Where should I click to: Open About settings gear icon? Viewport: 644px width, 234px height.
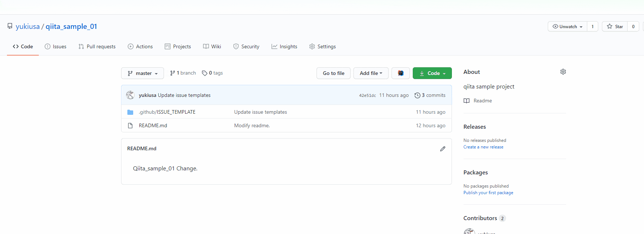coord(563,72)
